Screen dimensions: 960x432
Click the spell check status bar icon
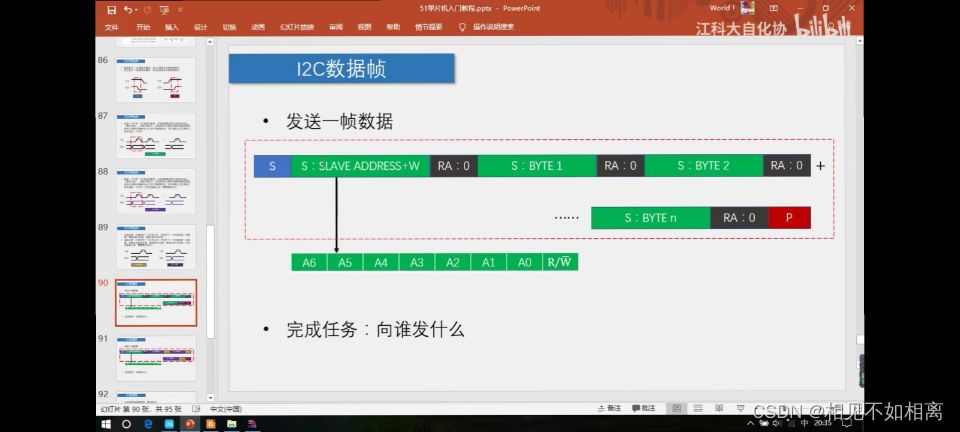pyautogui.click(x=196, y=409)
